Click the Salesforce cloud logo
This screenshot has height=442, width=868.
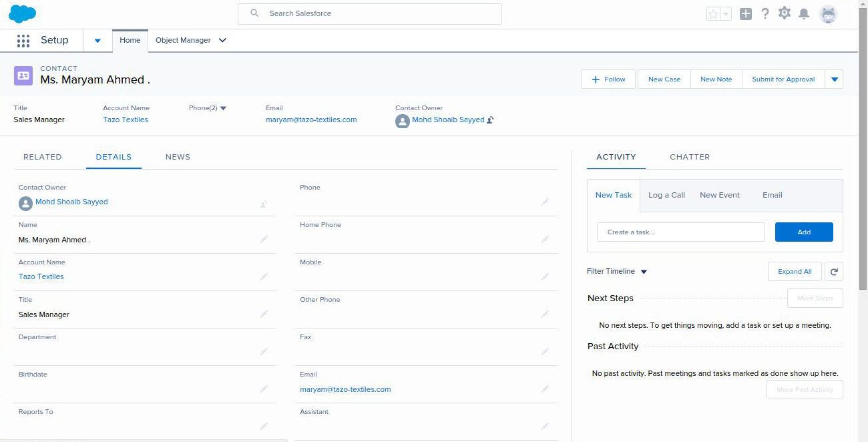[x=23, y=13]
